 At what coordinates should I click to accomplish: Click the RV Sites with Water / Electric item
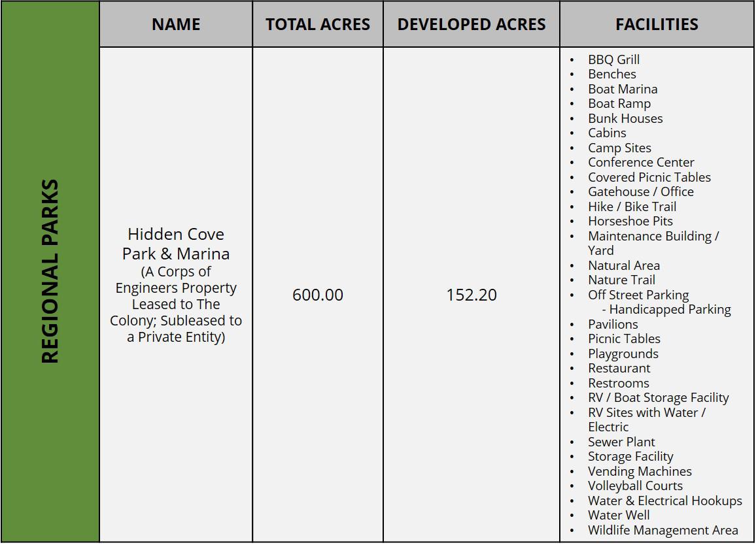tap(647, 420)
